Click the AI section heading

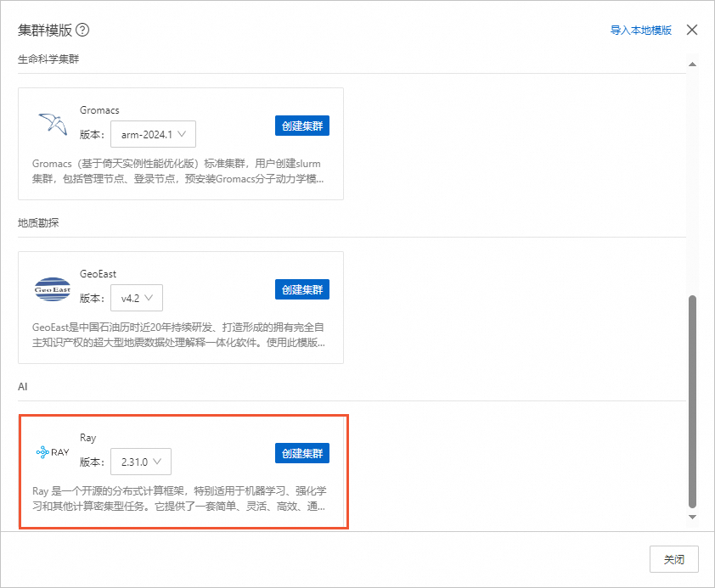pyautogui.click(x=23, y=387)
